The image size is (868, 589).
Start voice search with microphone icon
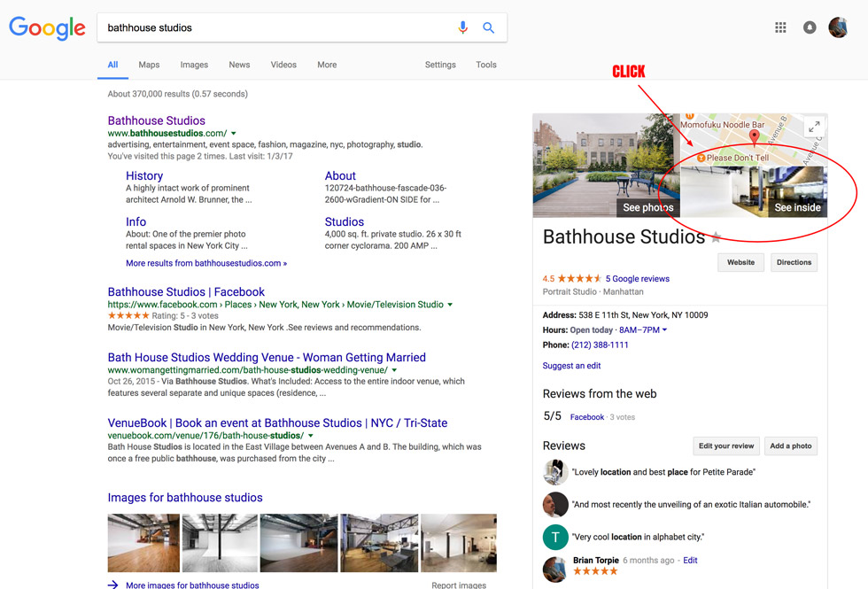(462, 27)
